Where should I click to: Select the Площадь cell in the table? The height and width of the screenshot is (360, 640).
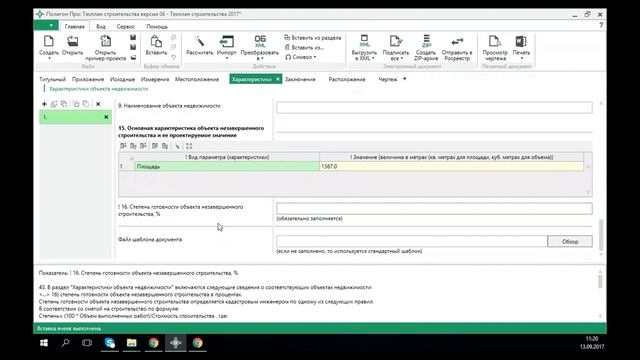pyautogui.click(x=227, y=166)
